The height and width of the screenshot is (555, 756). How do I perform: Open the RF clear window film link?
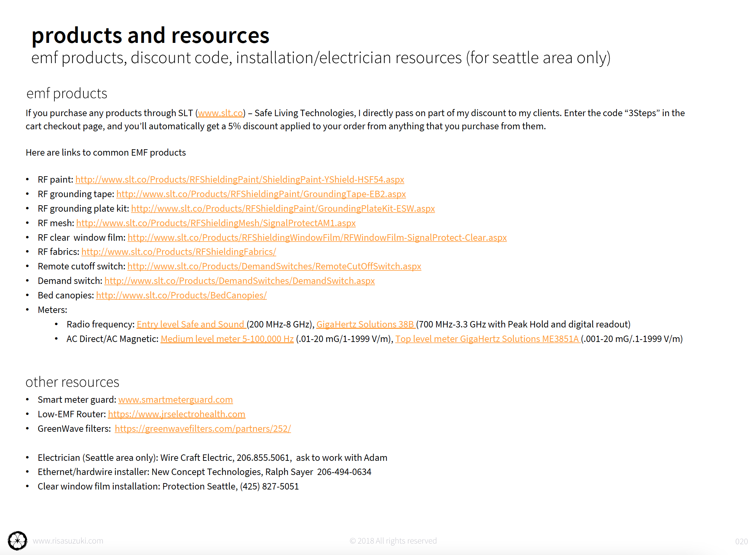317,238
